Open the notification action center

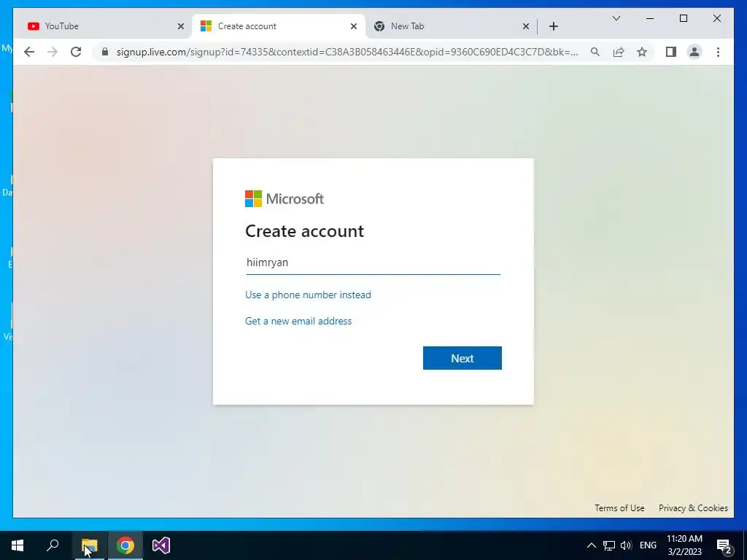pyautogui.click(x=724, y=545)
